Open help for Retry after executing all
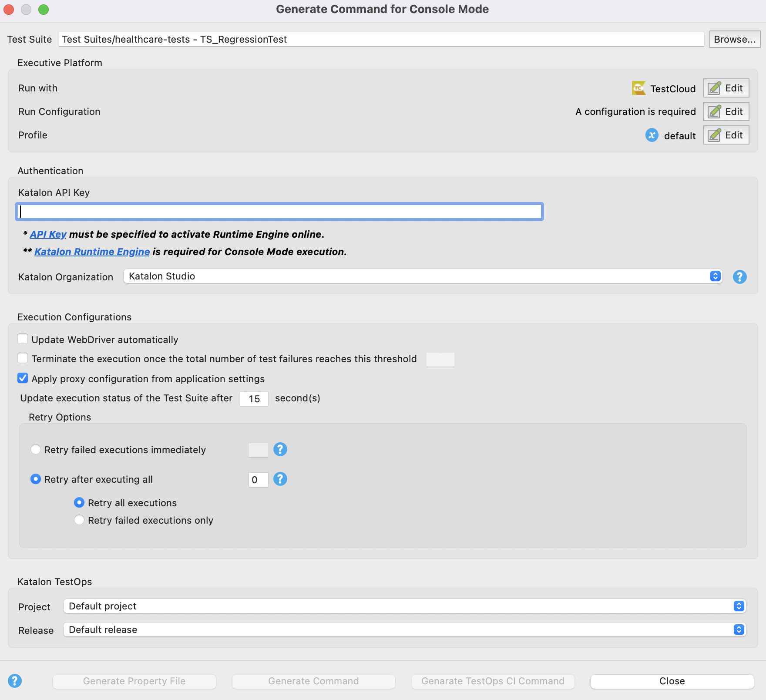The image size is (766, 700). click(280, 479)
